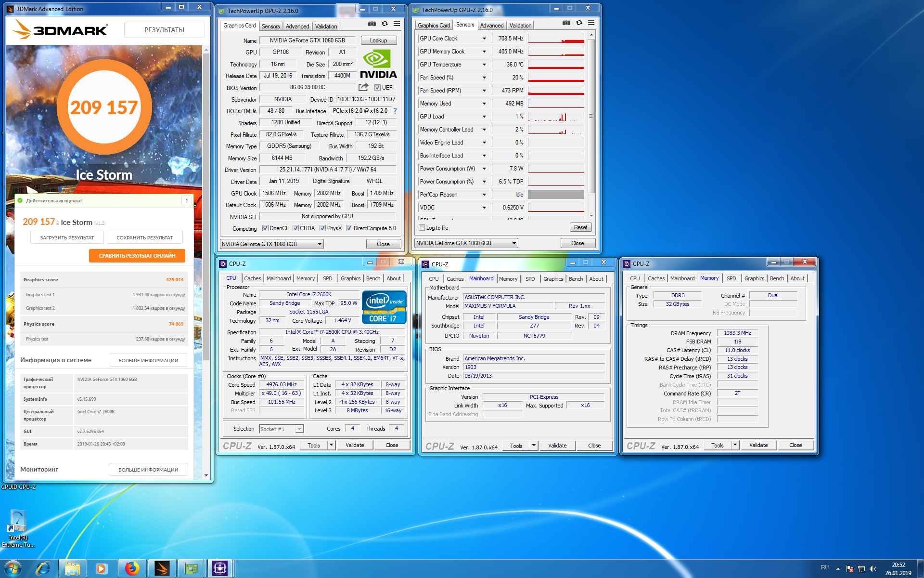
Task: Switch to Validation tab in GPU-Z Sensors window
Action: click(x=520, y=26)
